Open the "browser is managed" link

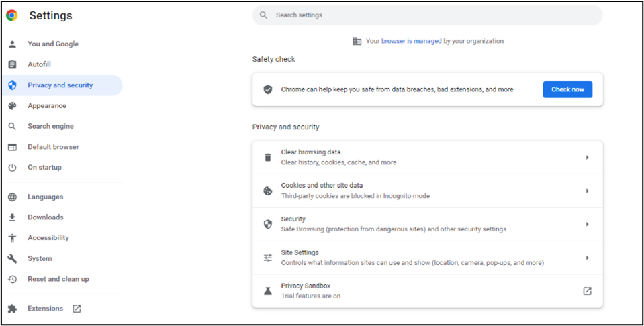click(411, 41)
